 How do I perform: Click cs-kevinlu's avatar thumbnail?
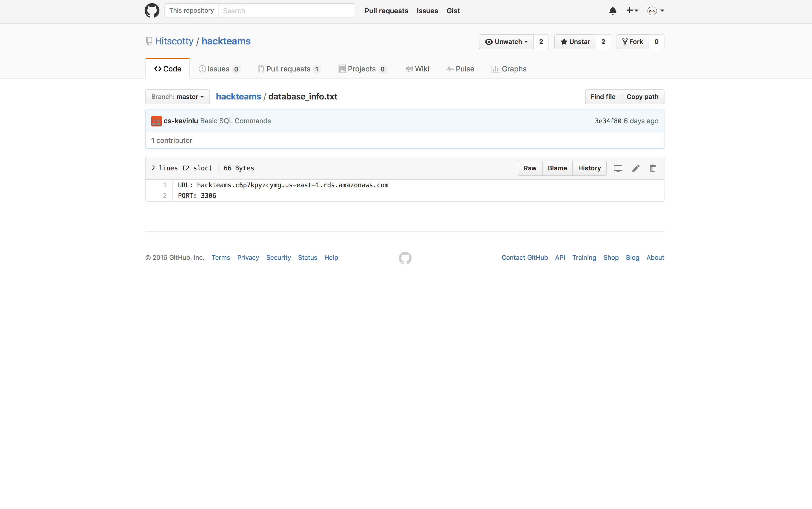point(156,121)
